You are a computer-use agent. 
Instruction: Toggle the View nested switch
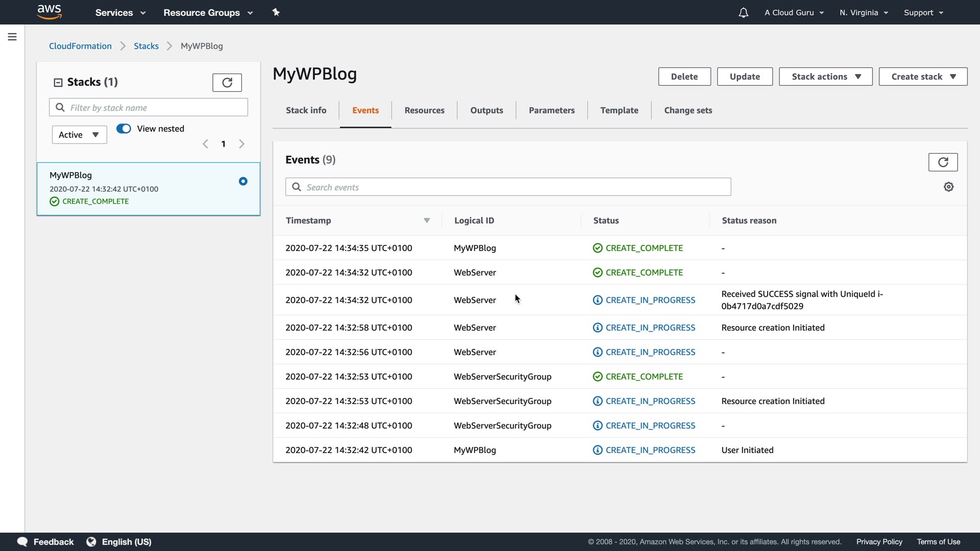click(x=124, y=129)
